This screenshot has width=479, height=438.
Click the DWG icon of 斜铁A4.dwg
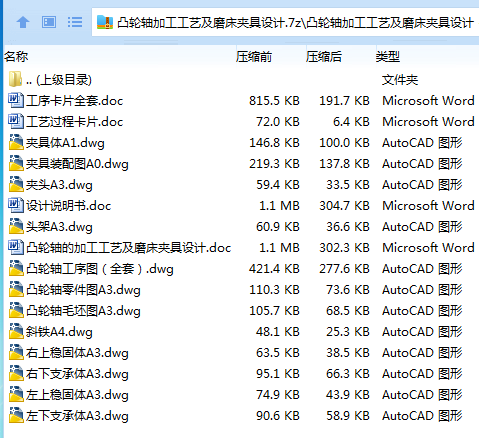click(16, 331)
